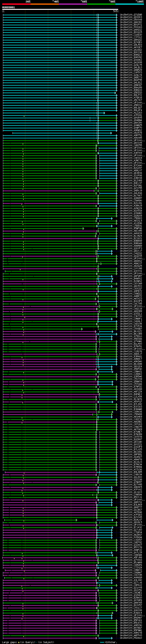Select the UniRef100_C3SK57 label

131,540
